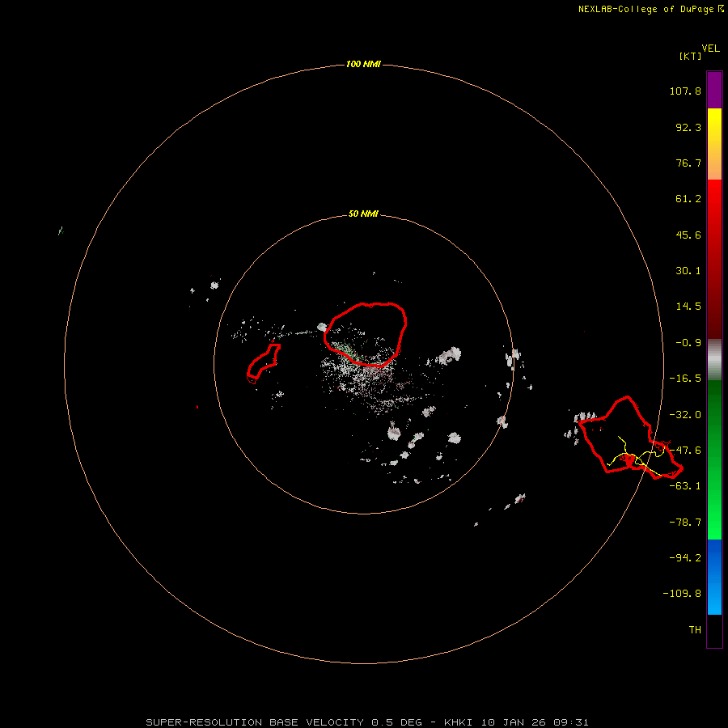Click the large red island outline at center

pos(366,334)
